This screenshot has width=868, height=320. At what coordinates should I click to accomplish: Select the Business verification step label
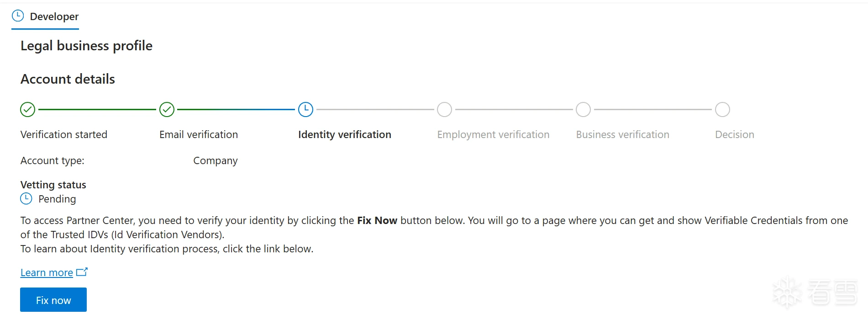623,134
